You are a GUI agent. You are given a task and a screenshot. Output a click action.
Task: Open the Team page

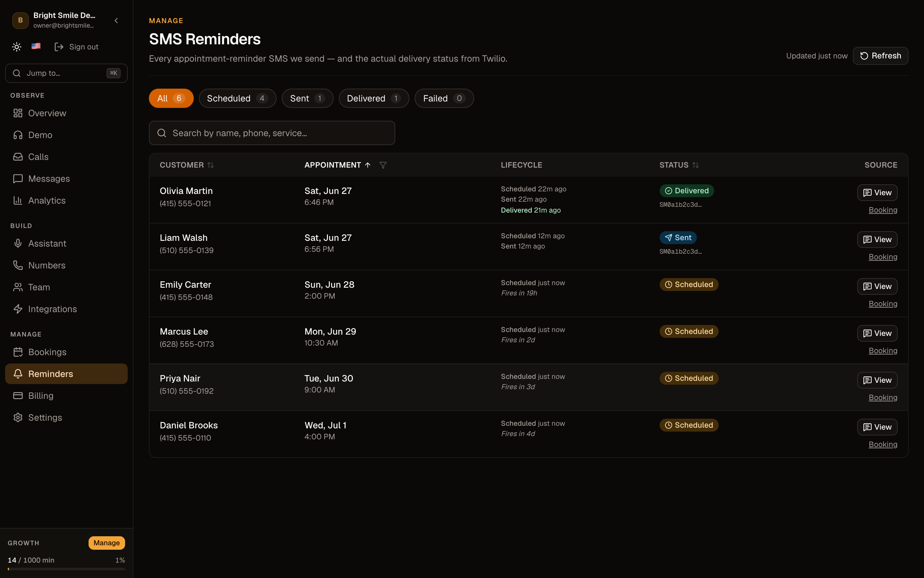click(x=66, y=287)
